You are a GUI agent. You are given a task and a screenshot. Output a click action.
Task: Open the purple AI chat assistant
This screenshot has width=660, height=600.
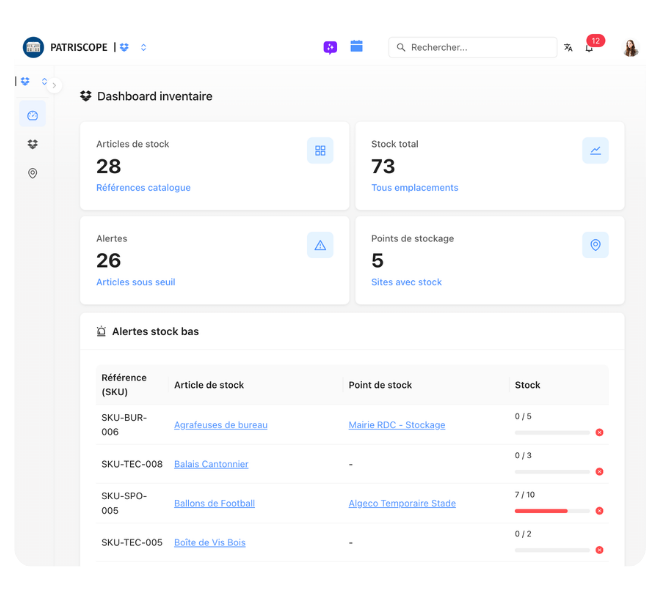point(330,48)
